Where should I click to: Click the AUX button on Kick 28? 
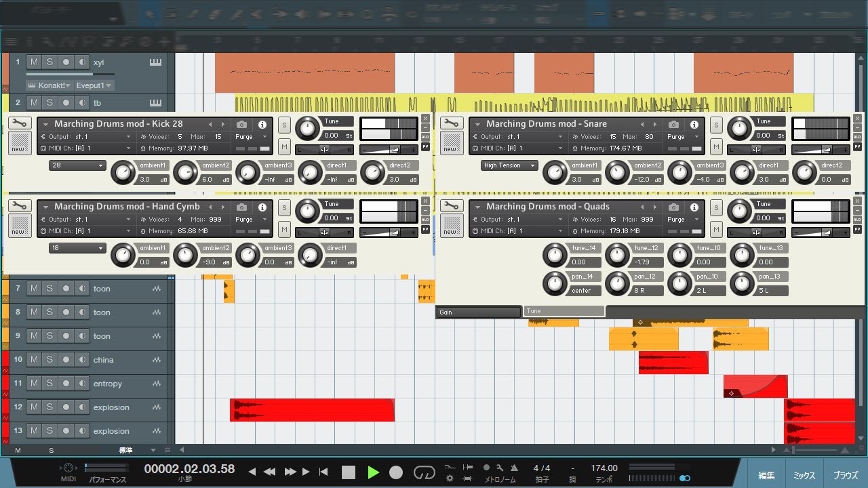[425, 136]
